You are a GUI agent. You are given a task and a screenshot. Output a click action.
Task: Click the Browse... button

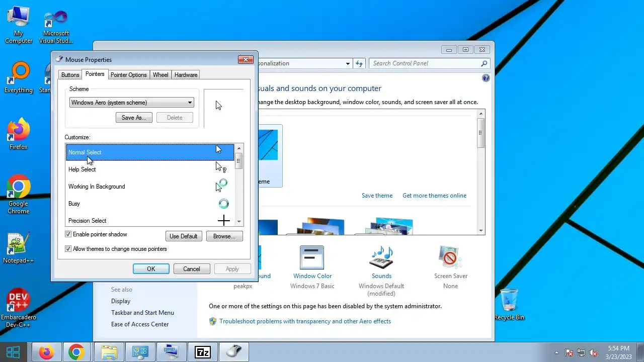pyautogui.click(x=224, y=236)
